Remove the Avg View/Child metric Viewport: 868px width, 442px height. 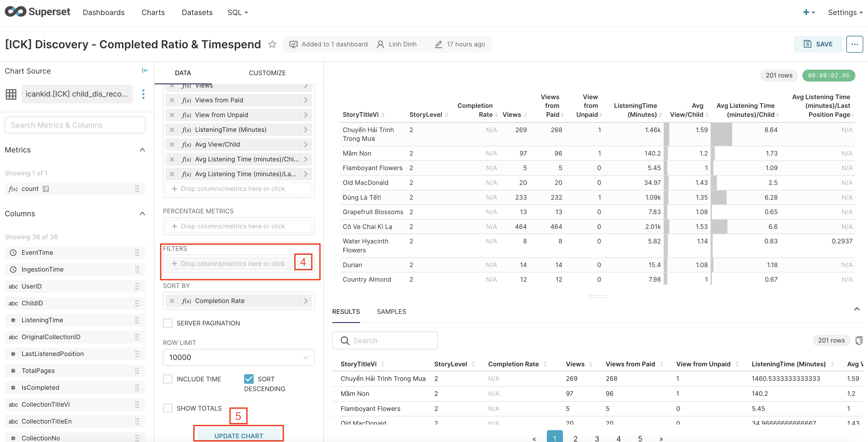(172, 145)
